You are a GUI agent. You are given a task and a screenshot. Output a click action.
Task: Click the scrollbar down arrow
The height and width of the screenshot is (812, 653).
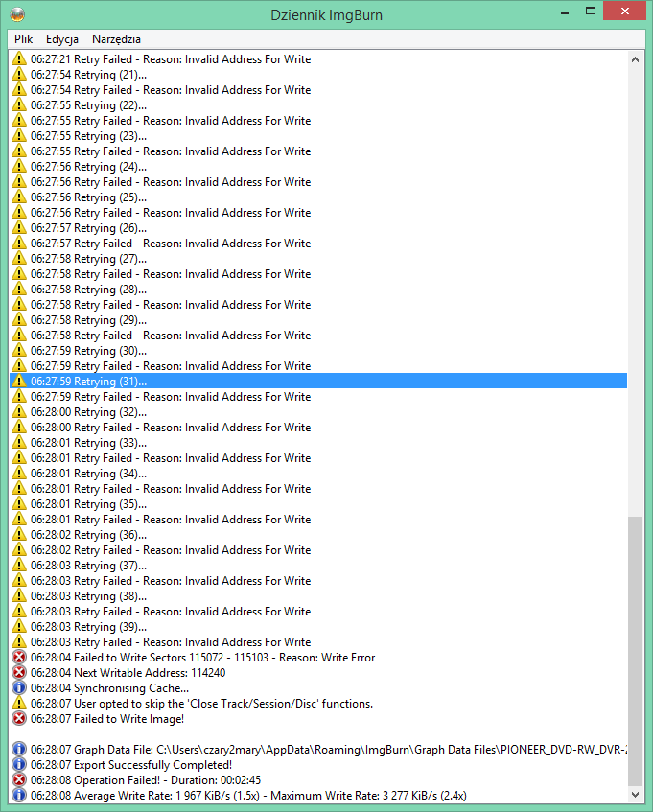pos(635,795)
